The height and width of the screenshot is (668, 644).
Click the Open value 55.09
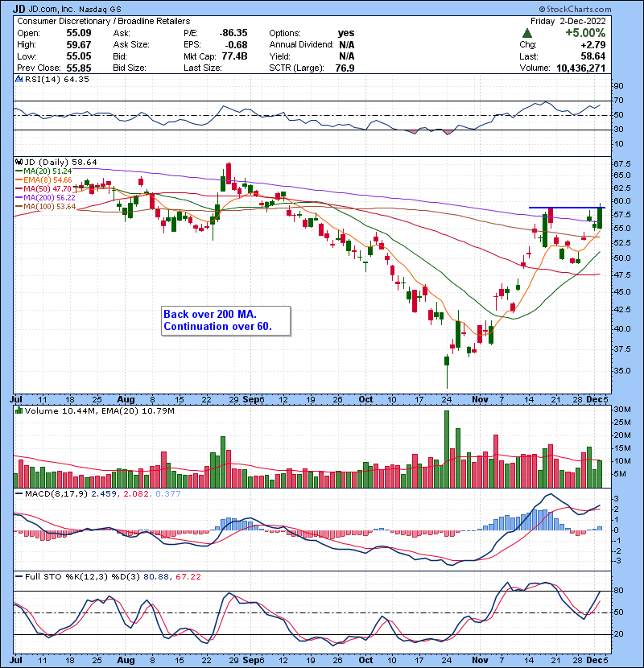tap(79, 33)
